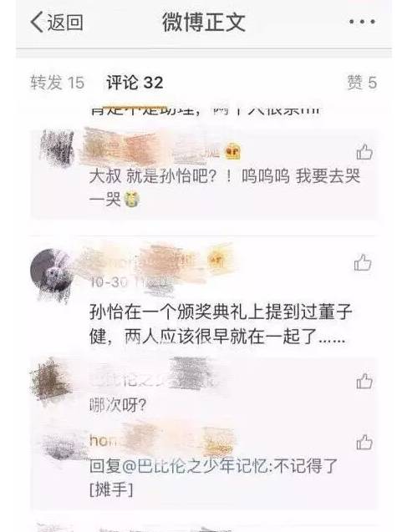397x532 pixels.
Task: Like the 哪次呀 reply
Action: [364, 381]
